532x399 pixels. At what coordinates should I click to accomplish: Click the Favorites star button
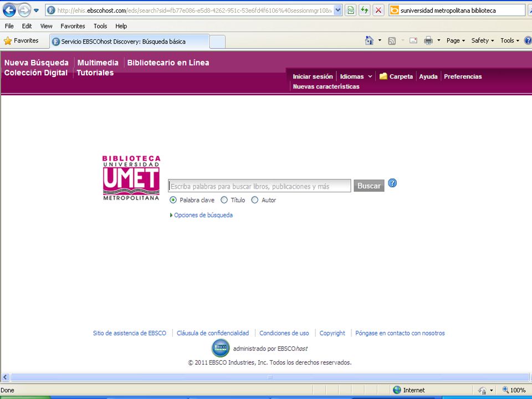[x=21, y=40]
